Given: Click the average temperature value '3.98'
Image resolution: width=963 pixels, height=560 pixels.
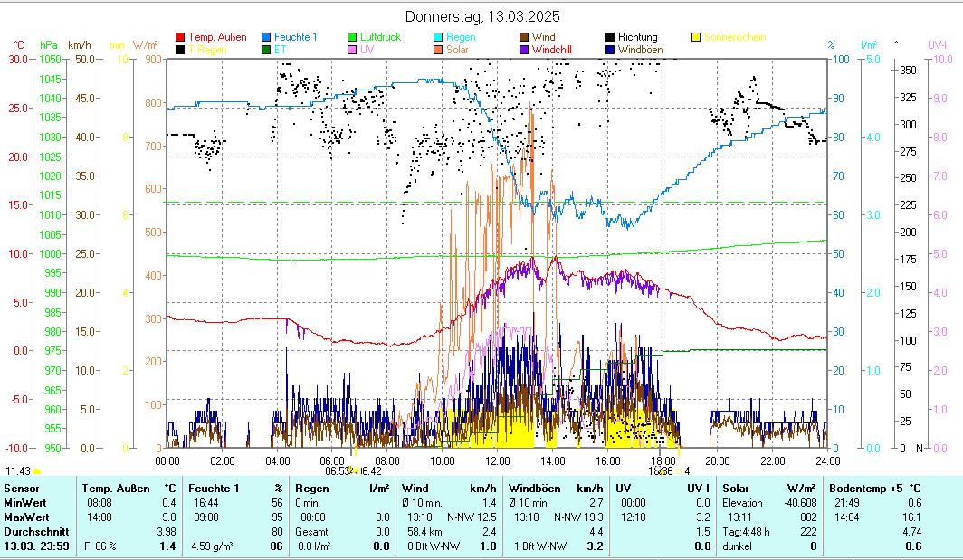Looking at the screenshot, I should 166,532.
